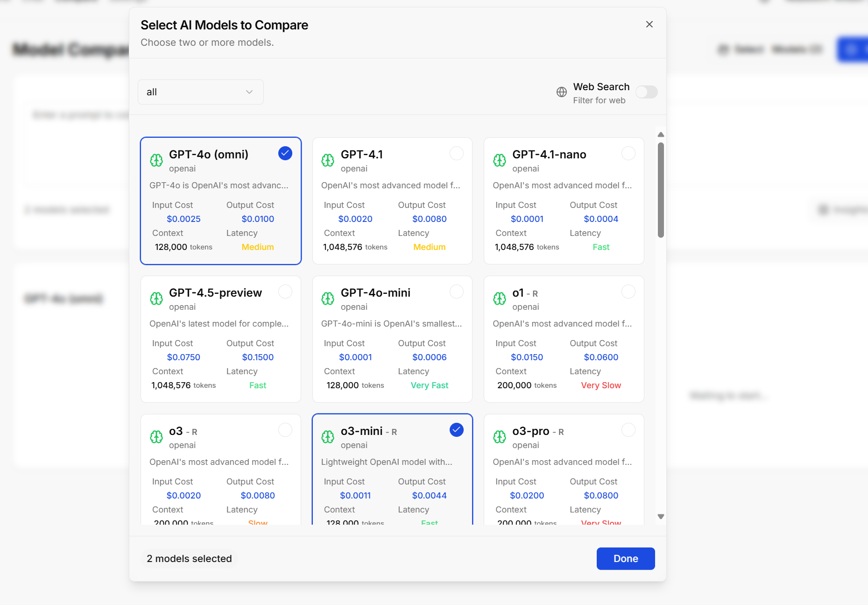Click 'OpenAI's latest model for comple...' description
This screenshot has width=868, height=605.
tap(219, 324)
